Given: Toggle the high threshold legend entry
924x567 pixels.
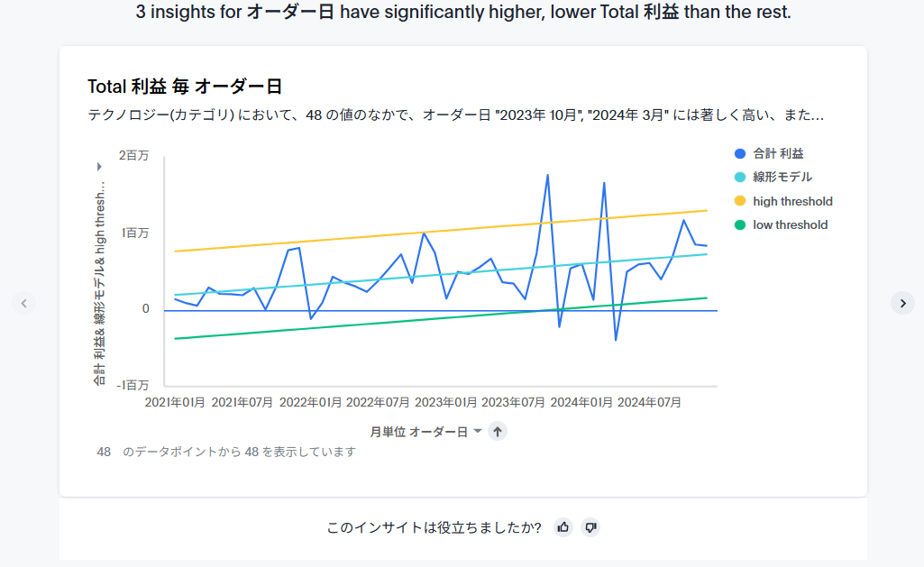Looking at the screenshot, I should click(x=792, y=201).
